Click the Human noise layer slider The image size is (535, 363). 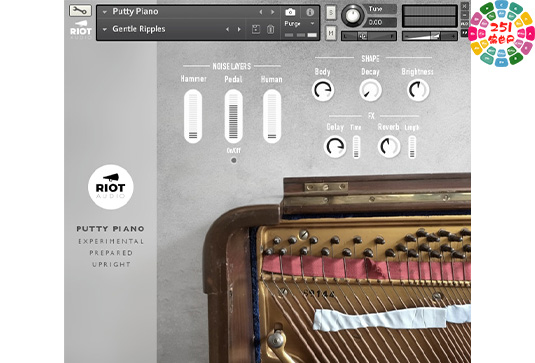coord(272,116)
